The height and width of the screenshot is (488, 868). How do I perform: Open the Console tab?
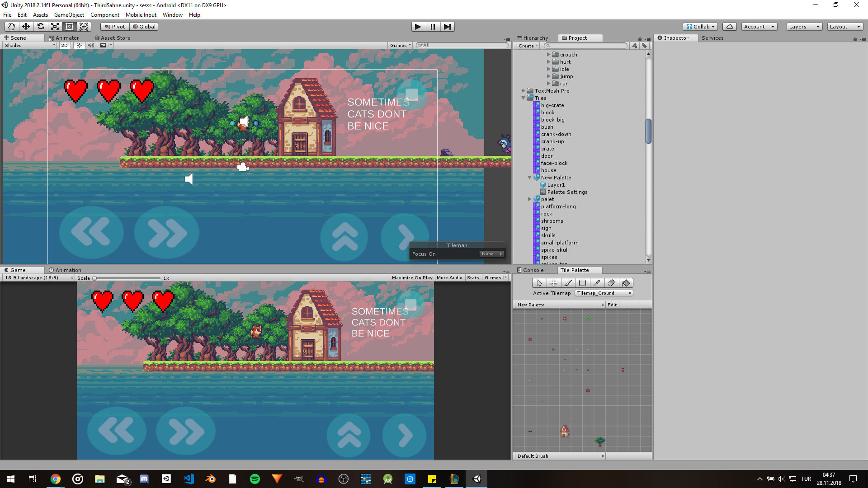pyautogui.click(x=533, y=269)
